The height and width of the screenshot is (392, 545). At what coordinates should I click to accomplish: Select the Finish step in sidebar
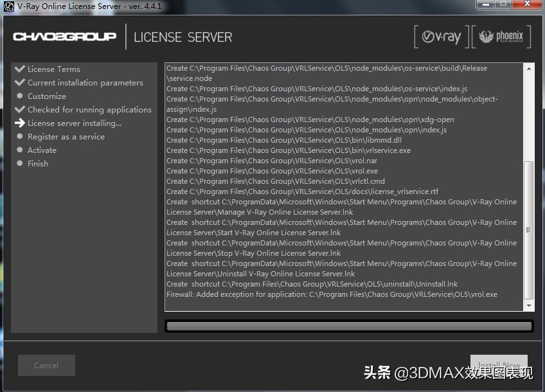pos(38,163)
